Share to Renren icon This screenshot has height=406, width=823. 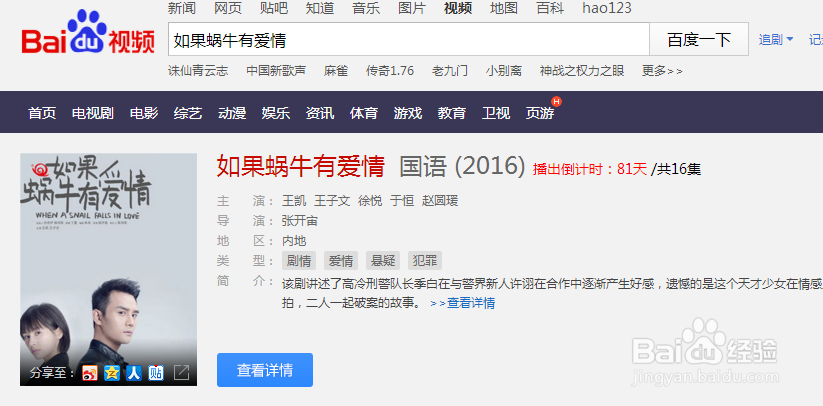134,373
